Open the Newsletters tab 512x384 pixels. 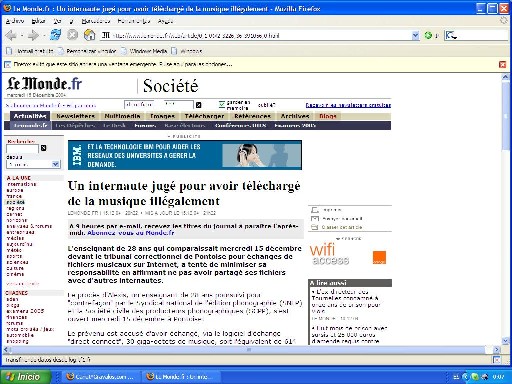point(75,116)
